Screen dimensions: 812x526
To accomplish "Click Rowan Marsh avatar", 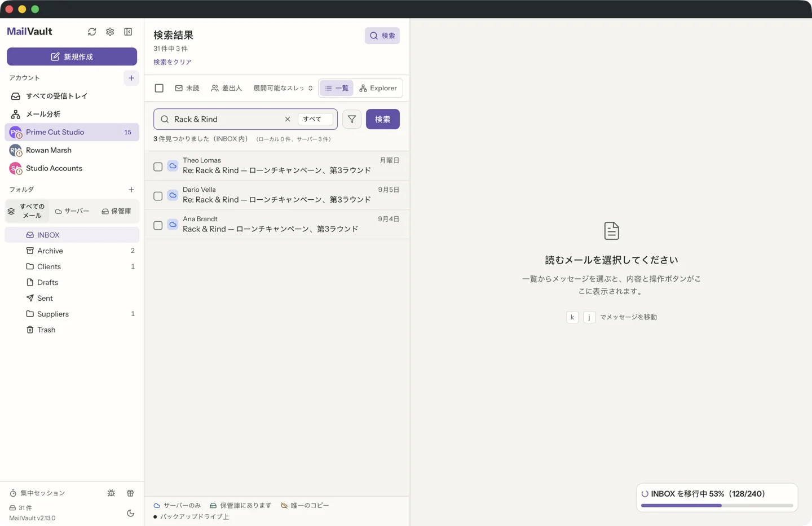I will click(15, 150).
